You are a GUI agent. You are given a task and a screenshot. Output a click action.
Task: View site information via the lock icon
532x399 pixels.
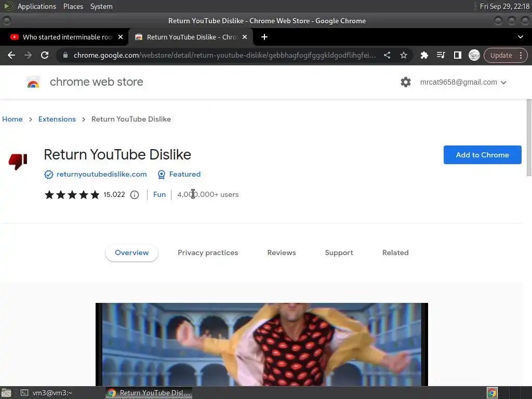tap(65, 55)
